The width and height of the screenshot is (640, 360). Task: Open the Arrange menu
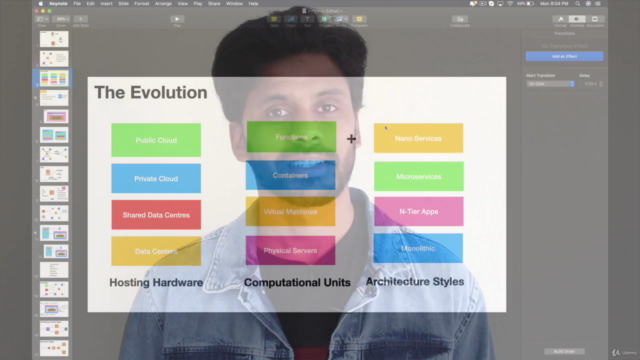click(x=163, y=4)
